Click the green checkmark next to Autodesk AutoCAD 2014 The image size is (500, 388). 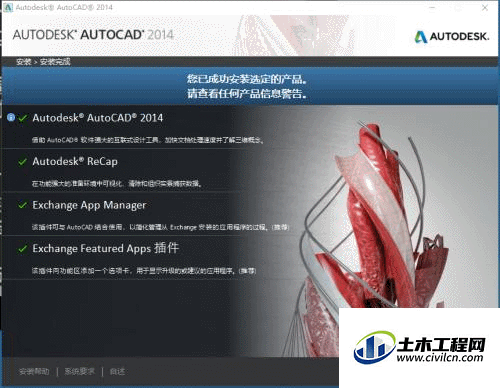23,118
